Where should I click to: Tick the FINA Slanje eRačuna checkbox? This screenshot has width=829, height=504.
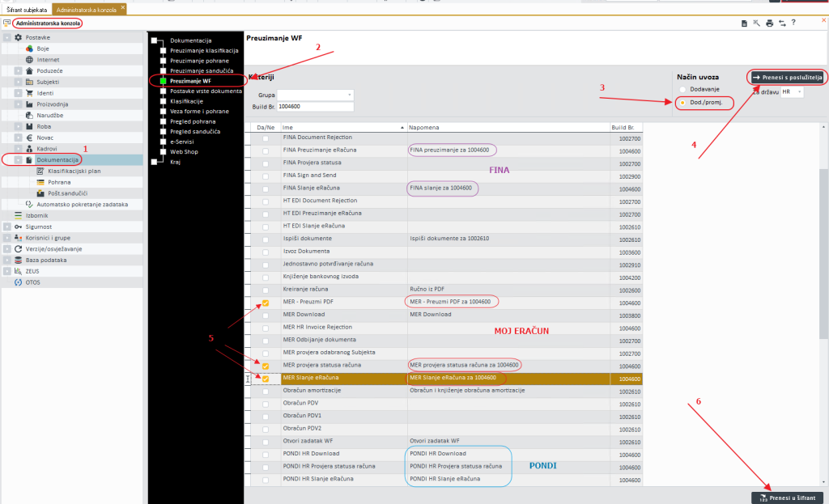[266, 188]
